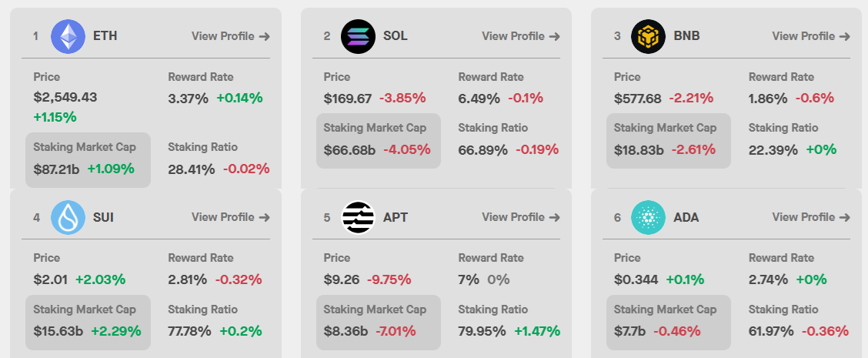Select SOL Staking Market Cap box
The width and height of the screenshot is (868, 358).
378,141
